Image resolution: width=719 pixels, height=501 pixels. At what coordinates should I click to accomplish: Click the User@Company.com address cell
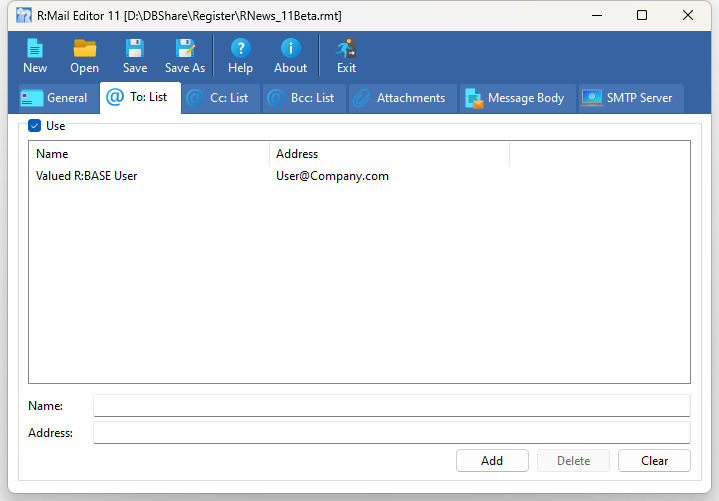click(332, 176)
